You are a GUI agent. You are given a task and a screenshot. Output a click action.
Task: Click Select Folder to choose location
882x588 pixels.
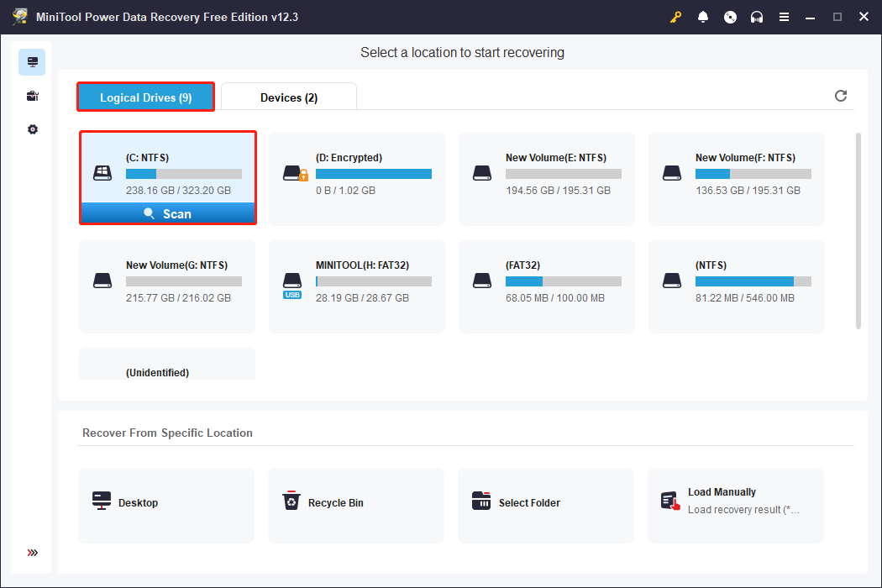[545, 505]
